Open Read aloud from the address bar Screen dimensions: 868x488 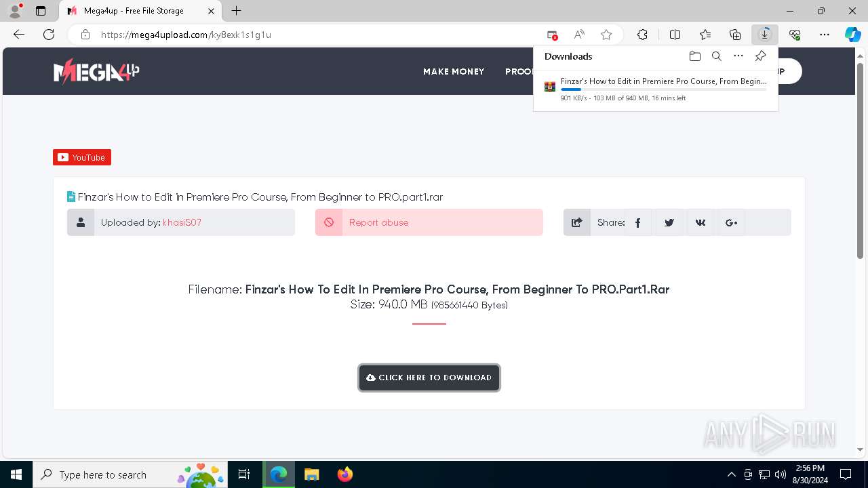tap(579, 35)
